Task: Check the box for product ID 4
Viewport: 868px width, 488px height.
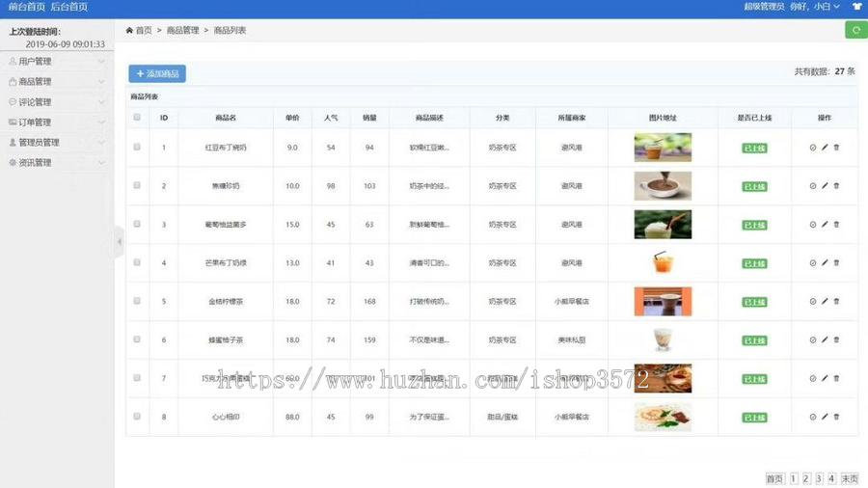Action: [x=137, y=262]
